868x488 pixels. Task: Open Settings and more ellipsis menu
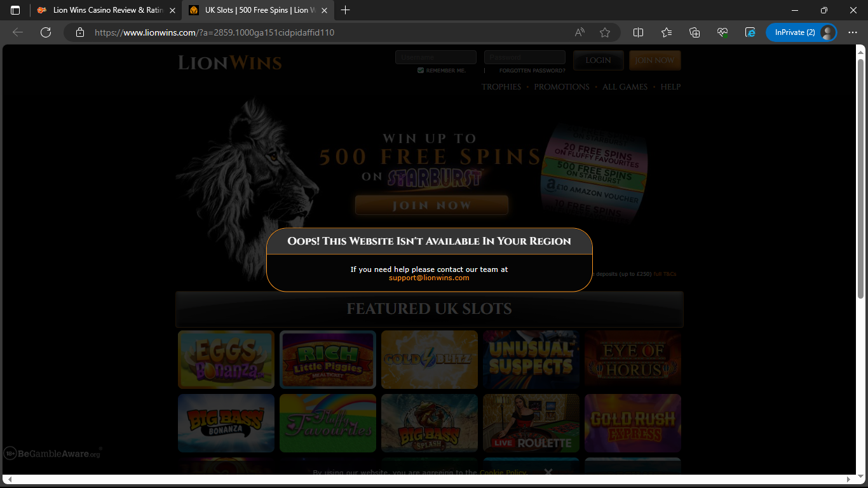coord(853,32)
